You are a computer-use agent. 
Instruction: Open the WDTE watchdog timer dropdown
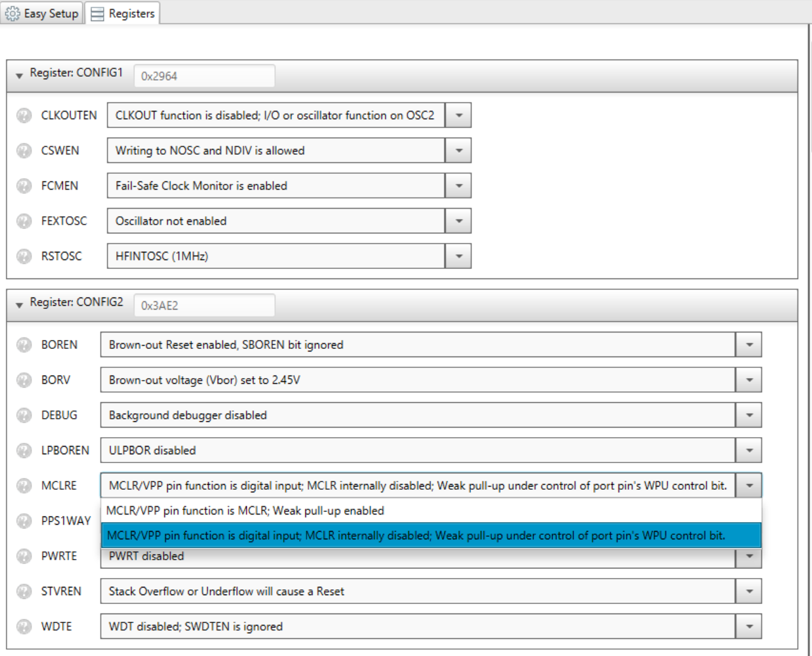[749, 627]
